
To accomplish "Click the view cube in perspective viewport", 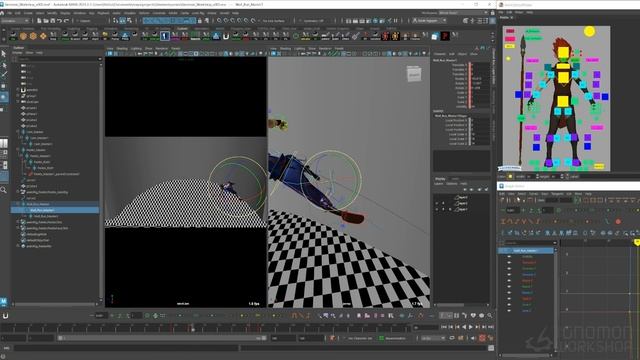I will pos(413,74).
